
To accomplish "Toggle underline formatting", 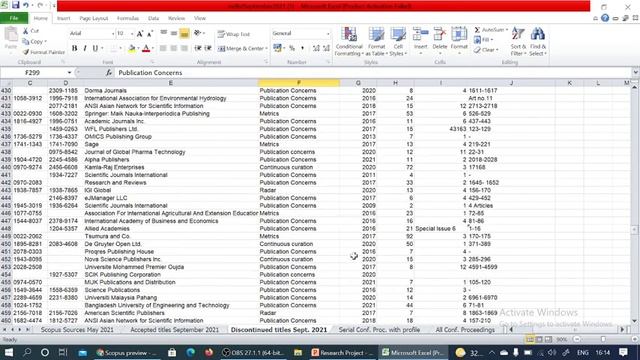I will (95, 49).
